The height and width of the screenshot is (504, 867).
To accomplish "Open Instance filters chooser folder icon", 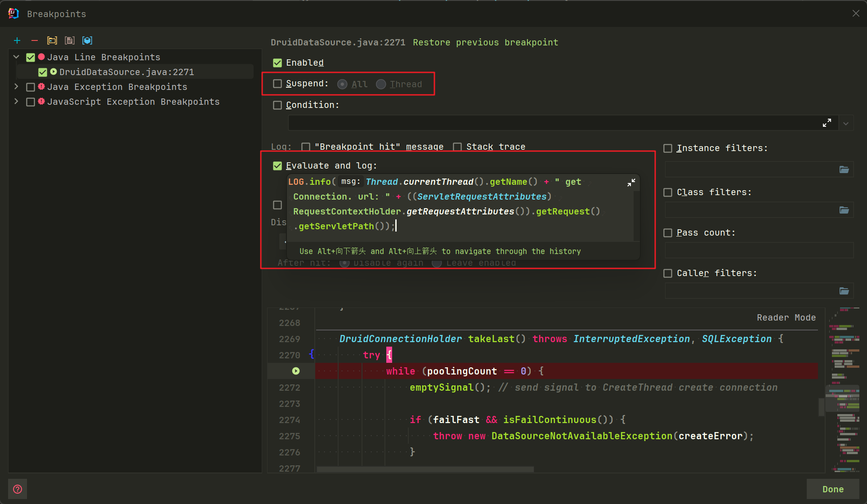I will (x=844, y=169).
